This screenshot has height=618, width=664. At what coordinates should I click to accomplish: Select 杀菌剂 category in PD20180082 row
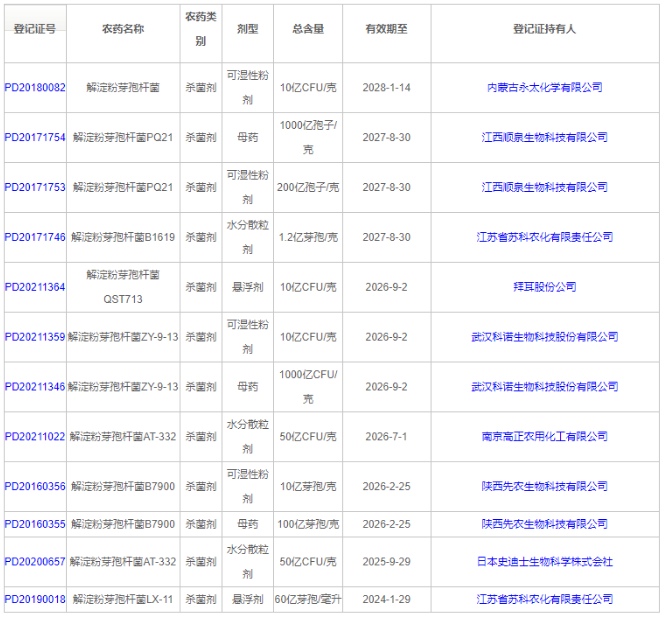(201, 88)
